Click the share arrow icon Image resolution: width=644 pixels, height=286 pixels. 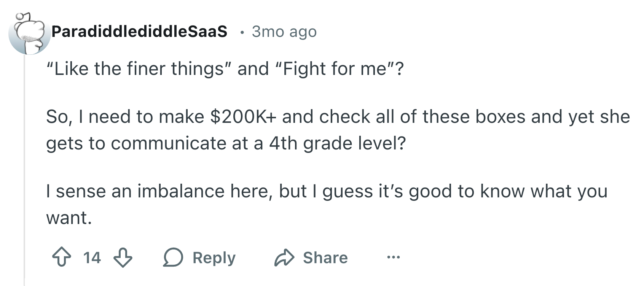pyautogui.click(x=284, y=257)
